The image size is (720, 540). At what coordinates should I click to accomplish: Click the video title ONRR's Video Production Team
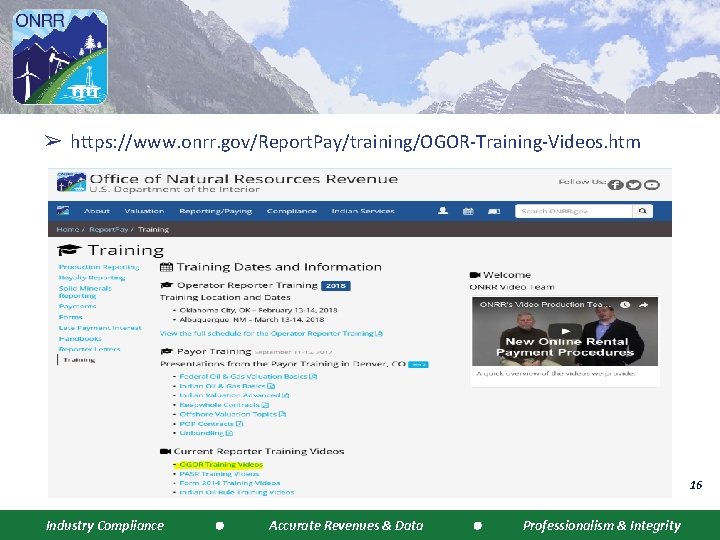[546, 304]
